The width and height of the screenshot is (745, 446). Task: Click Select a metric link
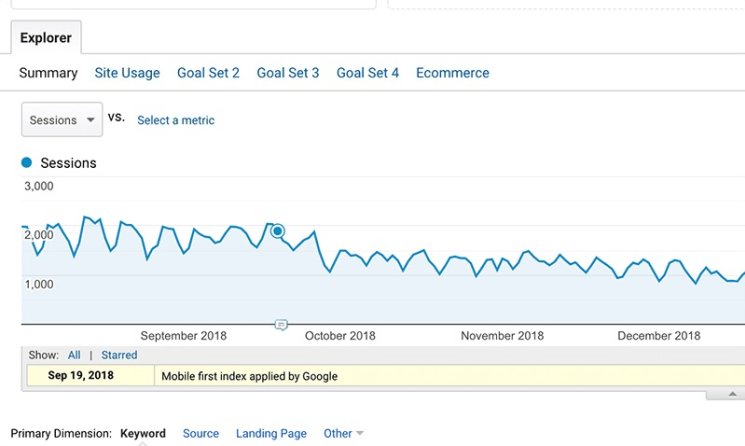(176, 120)
